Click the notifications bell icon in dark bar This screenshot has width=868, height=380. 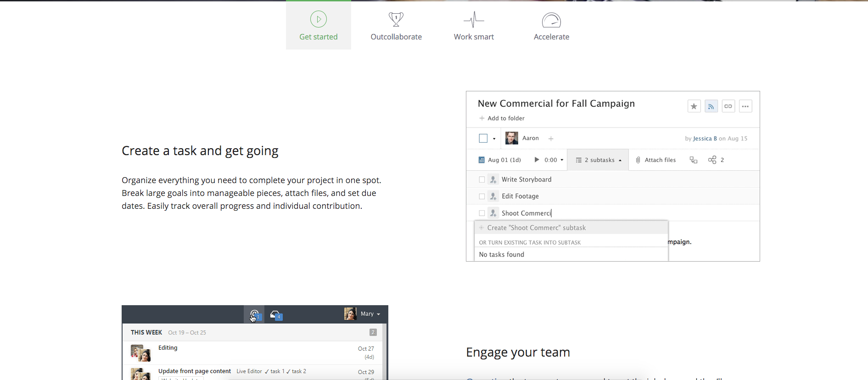tap(254, 315)
